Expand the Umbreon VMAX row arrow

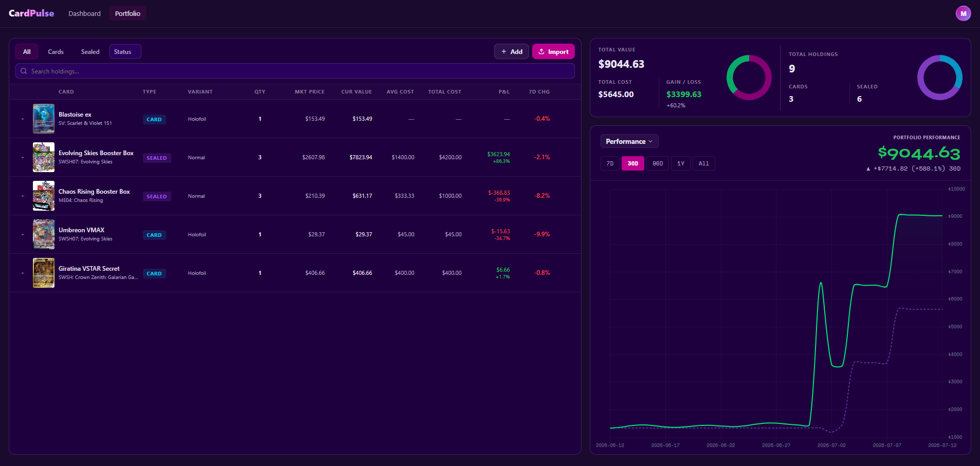(23, 234)
